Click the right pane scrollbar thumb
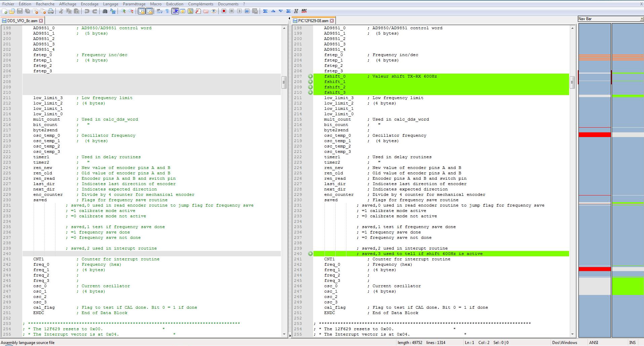Screen dimensions: 644x346 click(x=572, y=82)
